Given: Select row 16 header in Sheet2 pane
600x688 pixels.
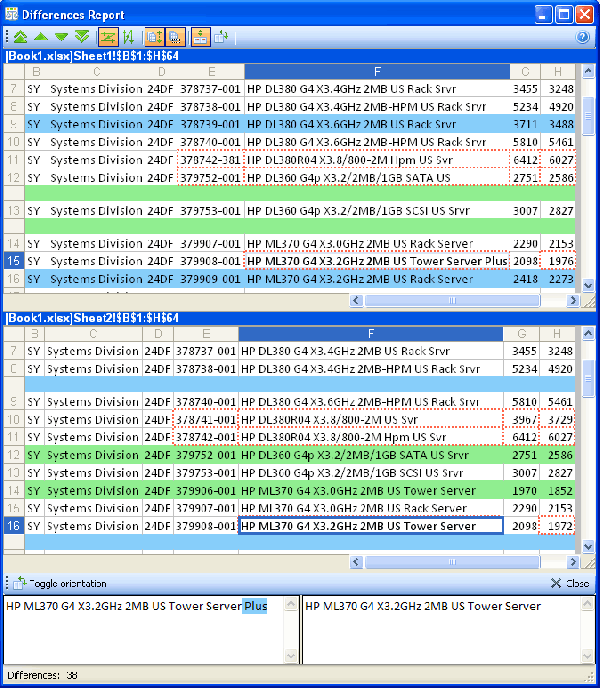Looking at the screenshot, I should (x=14, y=525).
